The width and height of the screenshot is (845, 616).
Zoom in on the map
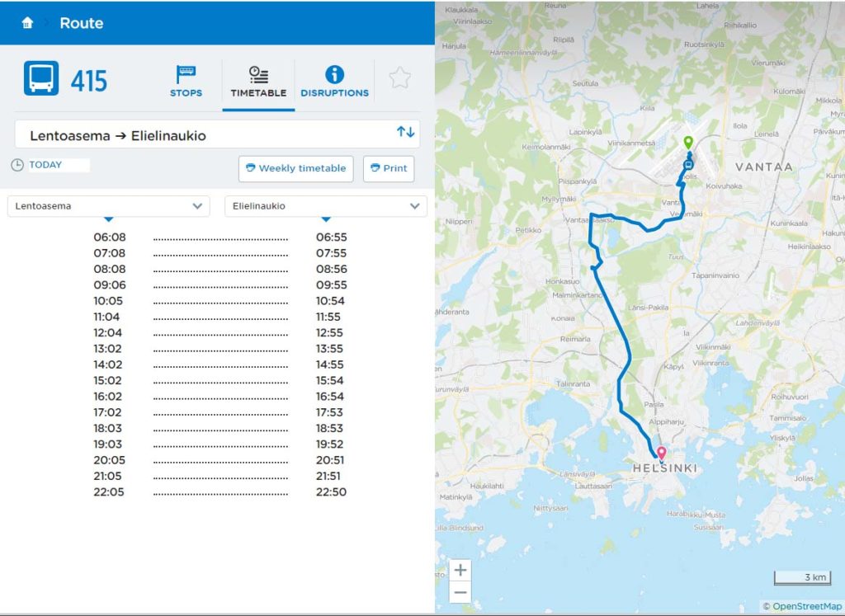460,570
